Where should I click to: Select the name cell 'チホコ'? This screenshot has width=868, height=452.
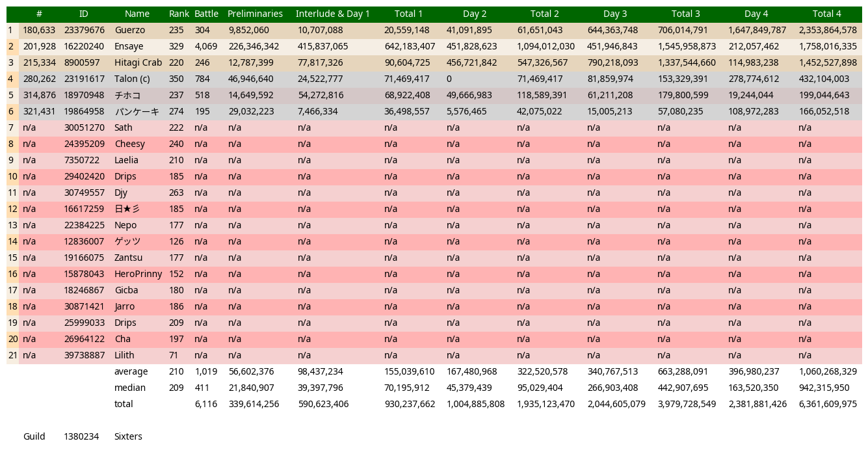(127, 95)
